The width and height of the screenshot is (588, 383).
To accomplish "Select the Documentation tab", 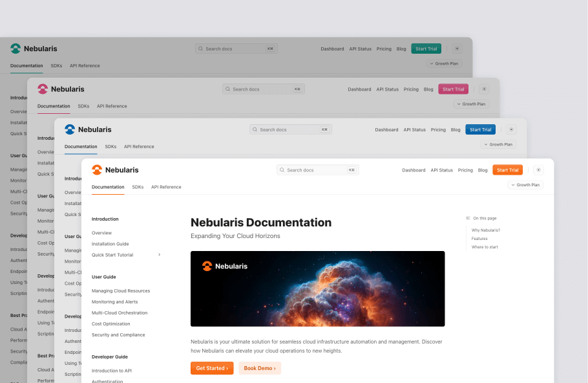I will tap(108, 187).
